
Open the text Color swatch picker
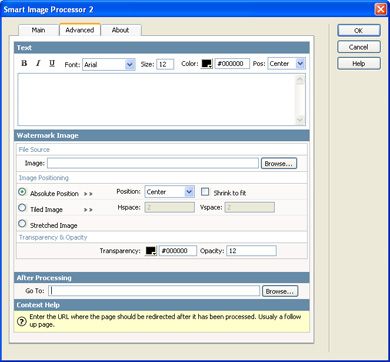[207, 64]
